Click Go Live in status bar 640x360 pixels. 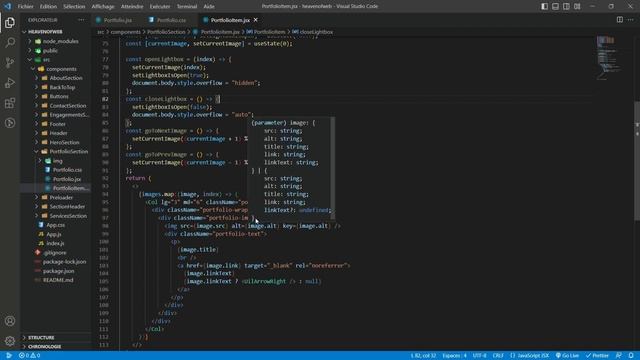pos(567,356)
